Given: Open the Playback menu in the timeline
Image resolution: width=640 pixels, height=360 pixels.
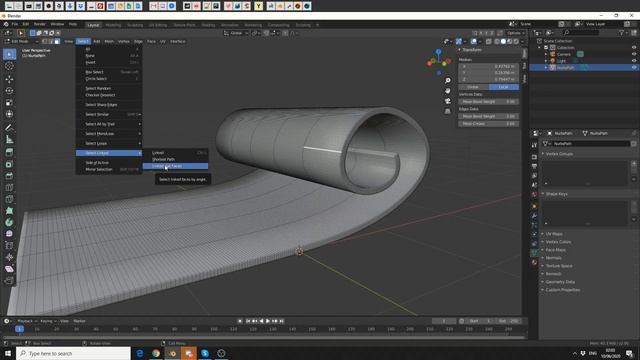Looking at the screenshot, I should coord(27,321).
